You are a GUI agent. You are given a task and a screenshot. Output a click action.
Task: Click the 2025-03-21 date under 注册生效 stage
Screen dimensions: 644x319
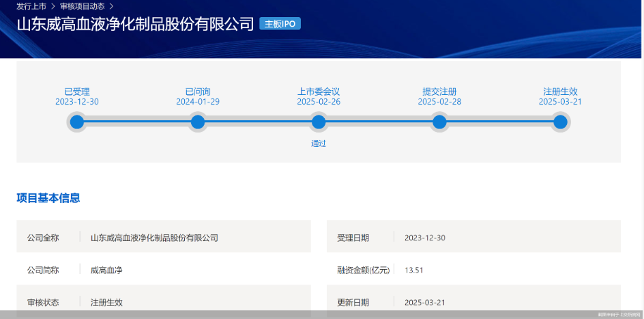[x=560, y=102]
